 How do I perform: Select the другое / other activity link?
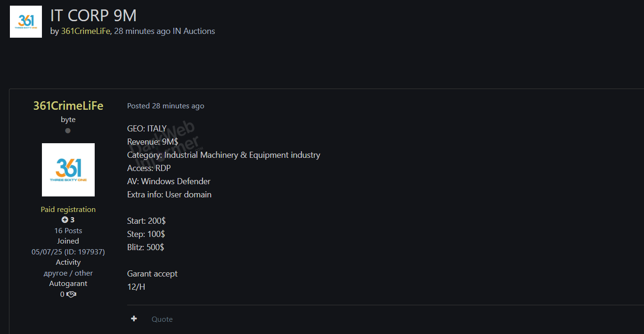click(68, 273)
